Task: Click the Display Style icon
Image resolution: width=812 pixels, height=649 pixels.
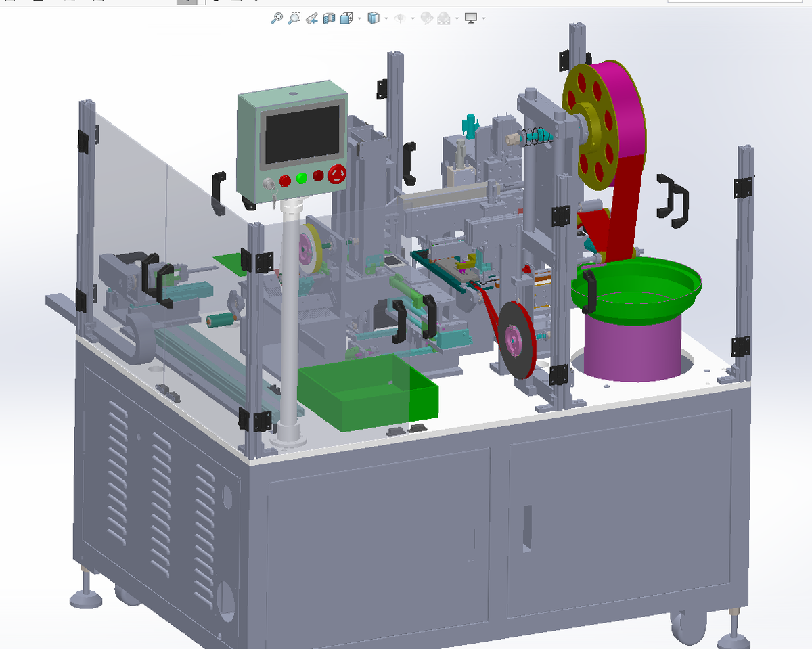Action: click(x=374, y=18)
